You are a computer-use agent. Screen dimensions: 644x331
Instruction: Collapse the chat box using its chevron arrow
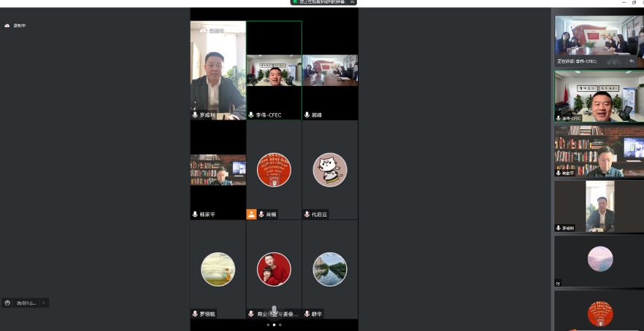pyautogui.click(x=43, y=303)
